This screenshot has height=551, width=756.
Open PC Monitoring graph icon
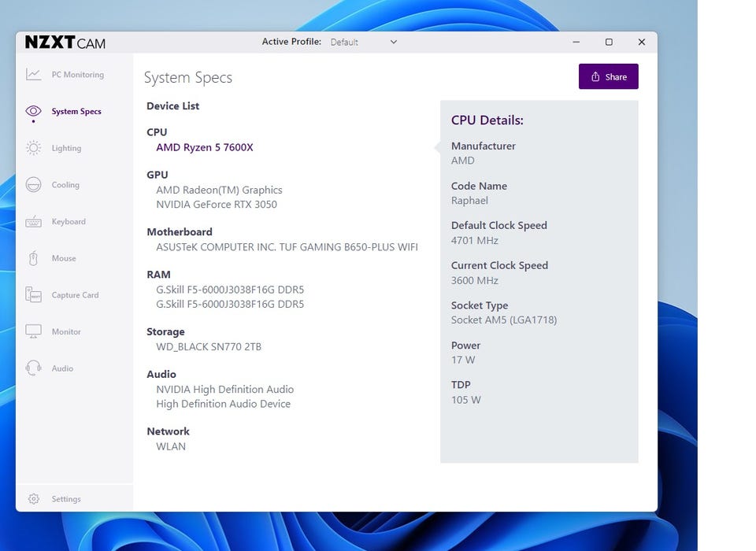(33, 74)
